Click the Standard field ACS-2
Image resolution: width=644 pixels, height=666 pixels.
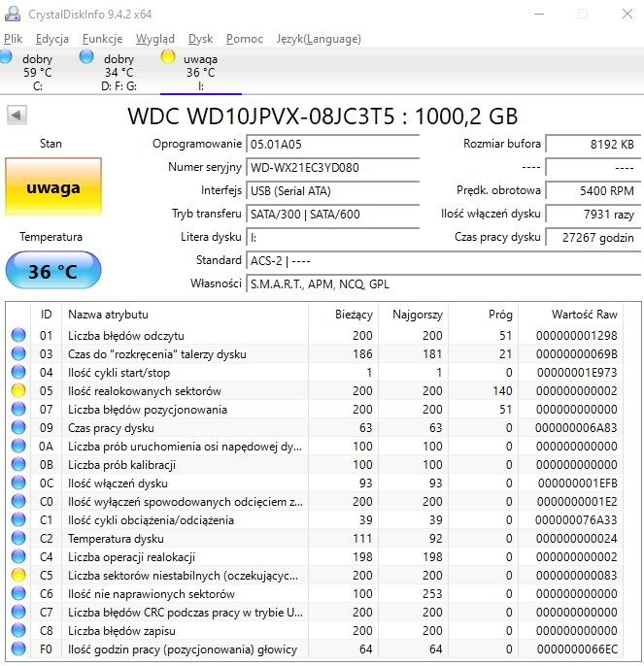tap(443, 260)
